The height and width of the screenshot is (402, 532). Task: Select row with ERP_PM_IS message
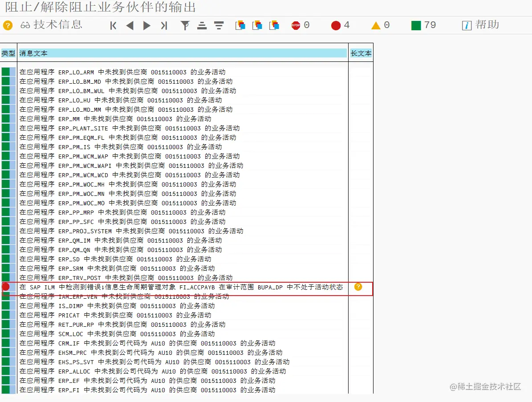[121, 147]
